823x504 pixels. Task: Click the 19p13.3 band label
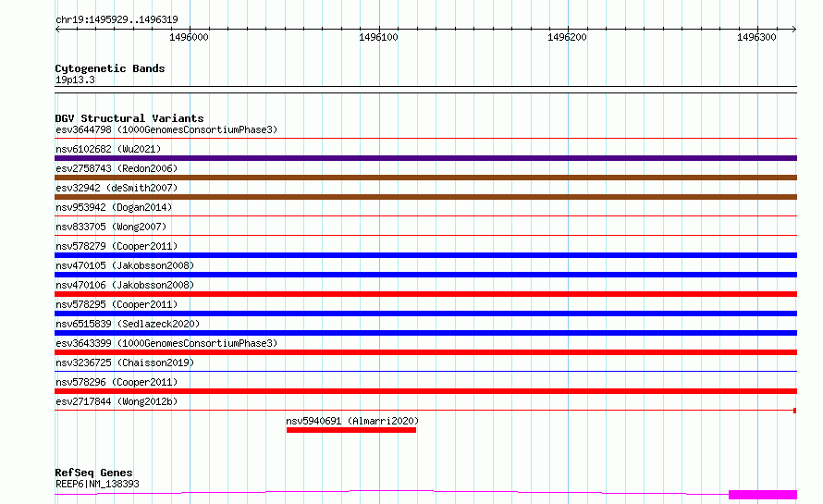click(x=75, y=80)
